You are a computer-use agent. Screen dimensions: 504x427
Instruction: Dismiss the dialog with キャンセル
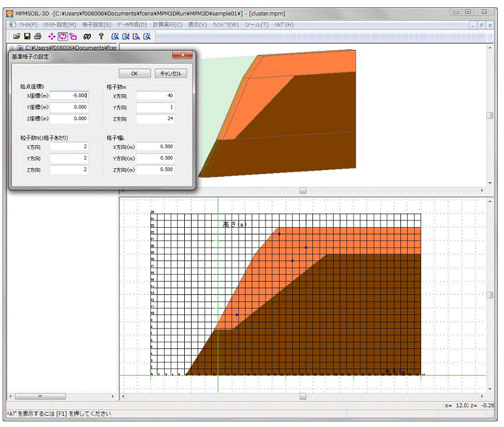point(172,73)
